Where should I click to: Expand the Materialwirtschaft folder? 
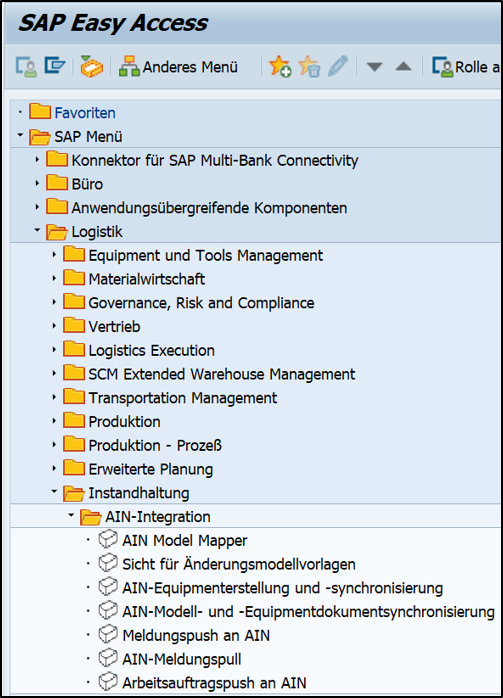click(x=54, y=278)
